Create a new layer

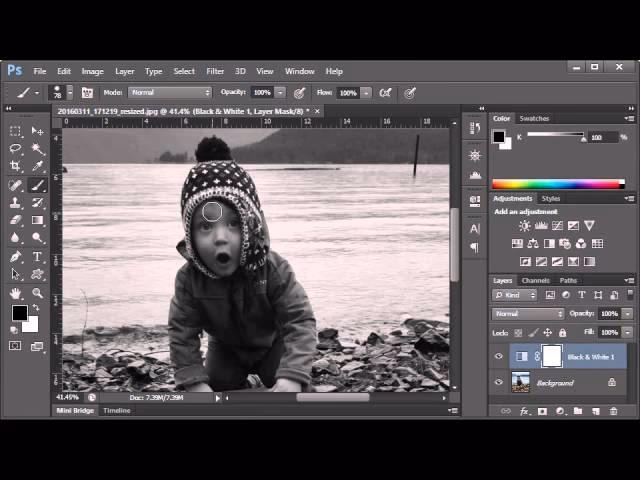596,411
